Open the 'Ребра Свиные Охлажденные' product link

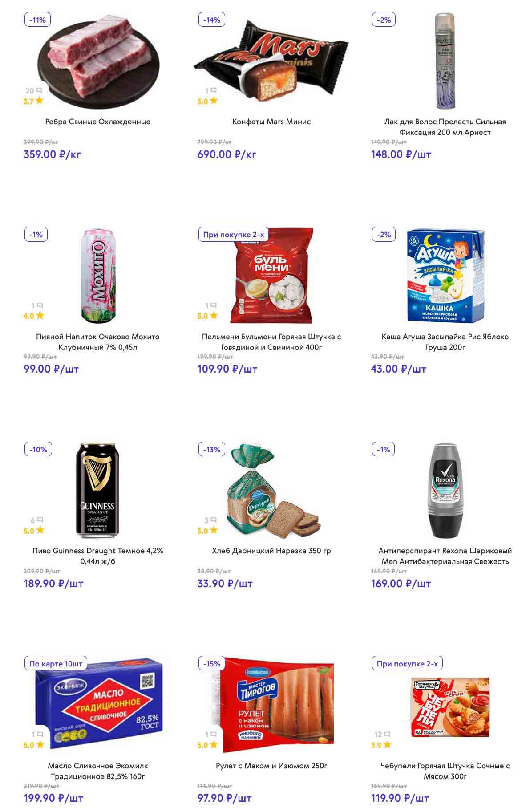coord(98,122)
